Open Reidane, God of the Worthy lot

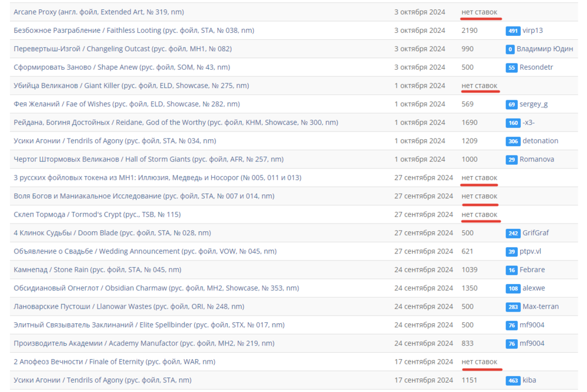coord(176,123)
